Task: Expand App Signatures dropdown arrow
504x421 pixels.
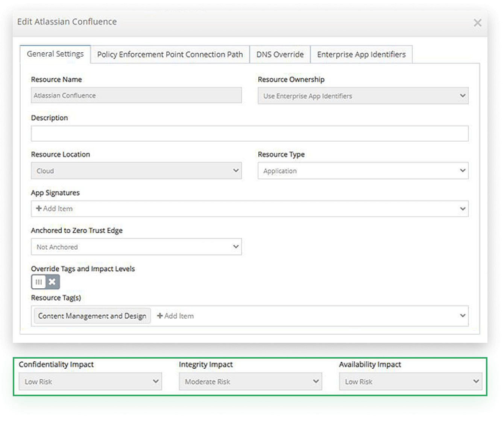Action: click(x=463, y=209)
